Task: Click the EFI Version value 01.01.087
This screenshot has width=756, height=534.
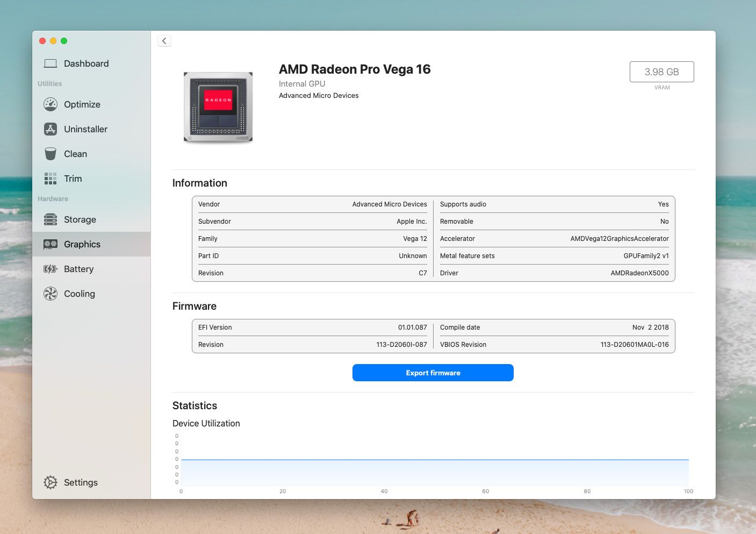Action: 413,327
